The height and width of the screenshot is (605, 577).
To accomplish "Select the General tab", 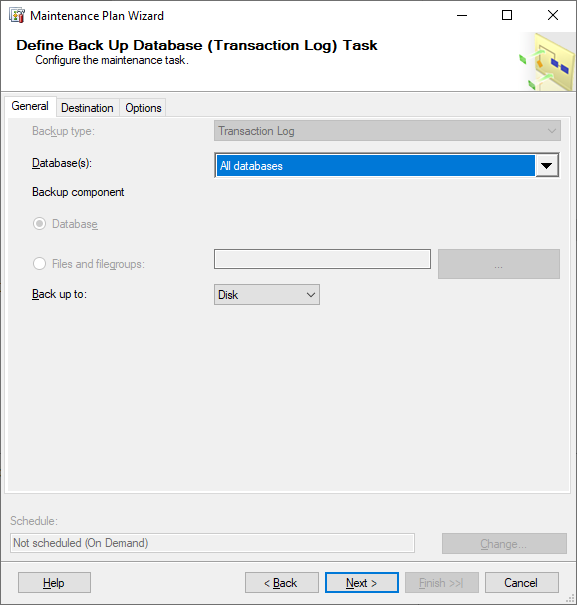I will pyautogui.click(x=30, y=106).
